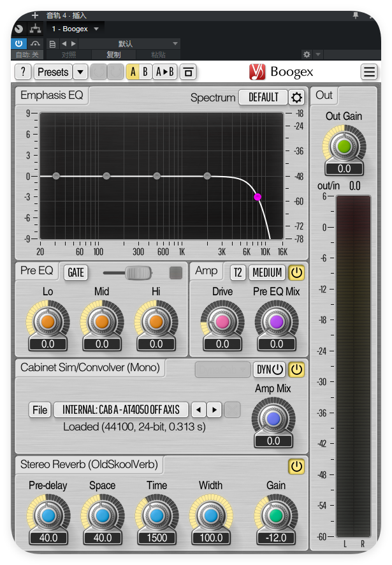Click the reverb Width knob
This screenshot has width=392, height=565.
(211, 515)
